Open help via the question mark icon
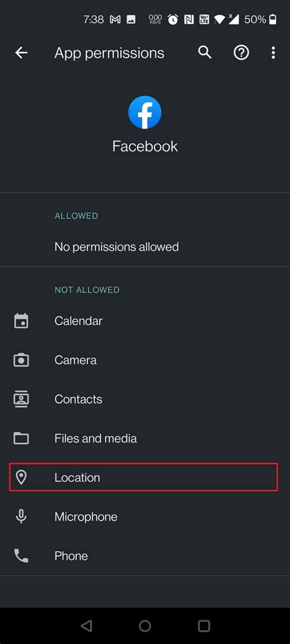The height and width of the screenshot is (644, 290). coord(241,53)
